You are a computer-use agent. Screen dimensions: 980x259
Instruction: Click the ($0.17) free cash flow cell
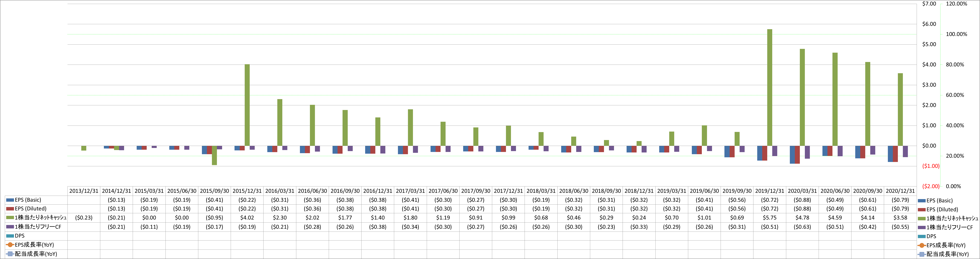(214, 227)
